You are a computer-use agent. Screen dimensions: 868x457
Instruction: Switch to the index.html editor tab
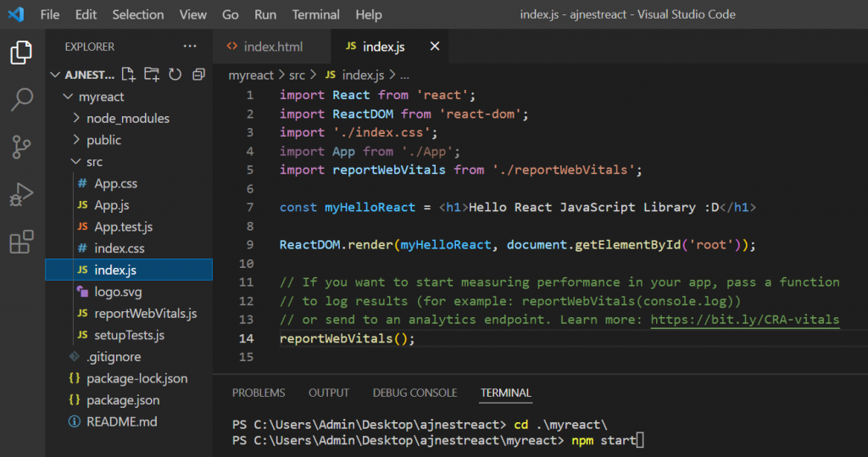[x=272, y=47]
